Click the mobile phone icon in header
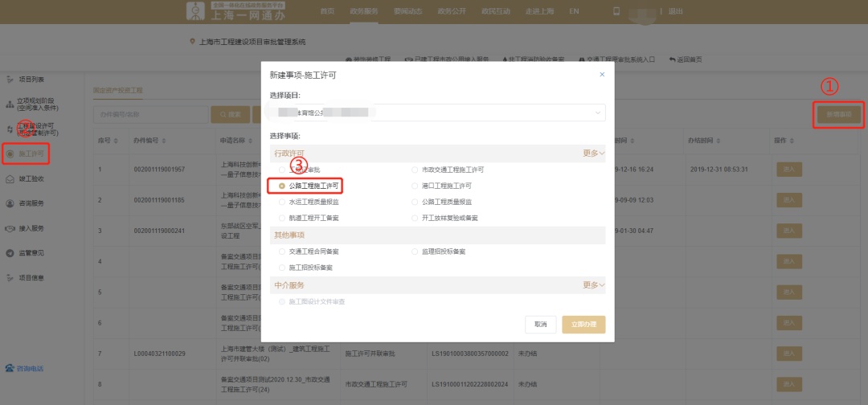The height and width of the screenshot is (405, 868). 616,11
